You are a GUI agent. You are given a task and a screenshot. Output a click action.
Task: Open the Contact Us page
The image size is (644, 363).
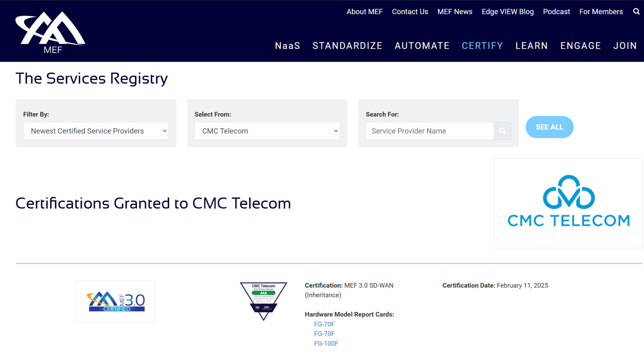click(x=410, y=11)
